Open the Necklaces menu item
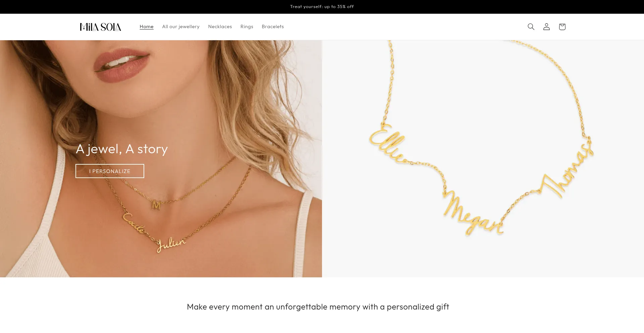644x333 pixels. tap(220, 26)
